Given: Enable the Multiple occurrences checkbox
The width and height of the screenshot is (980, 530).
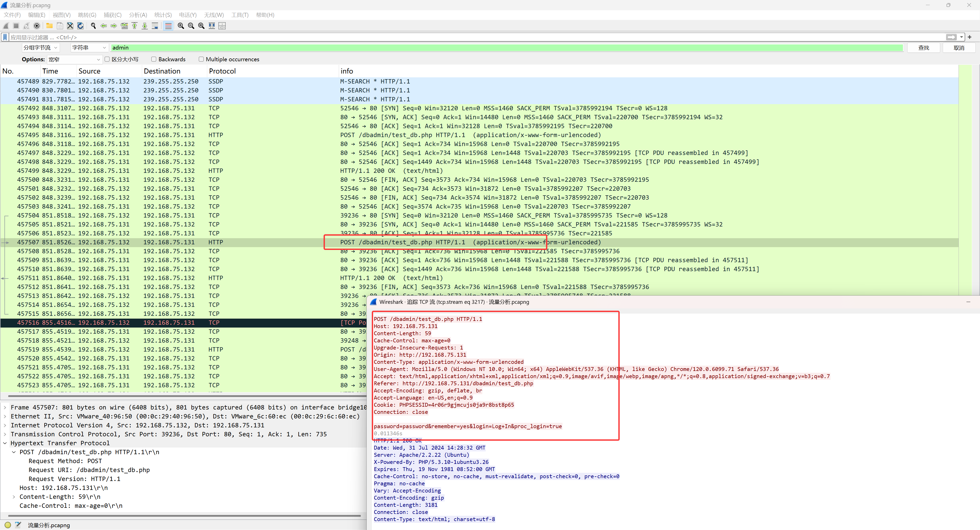Looking at the screenshot, I should 201,59.
